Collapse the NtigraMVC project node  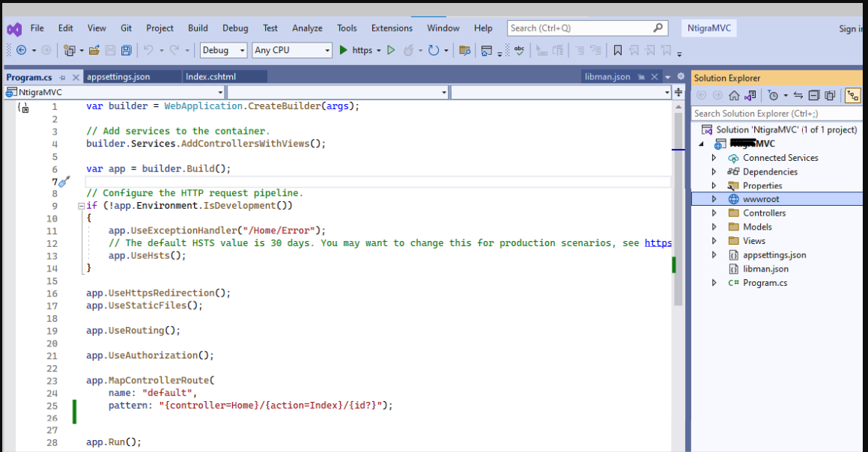pos(702,144)
